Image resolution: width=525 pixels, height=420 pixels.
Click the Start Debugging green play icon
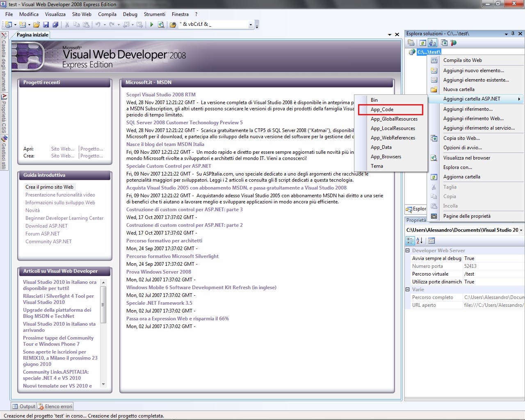pos(152,25)
